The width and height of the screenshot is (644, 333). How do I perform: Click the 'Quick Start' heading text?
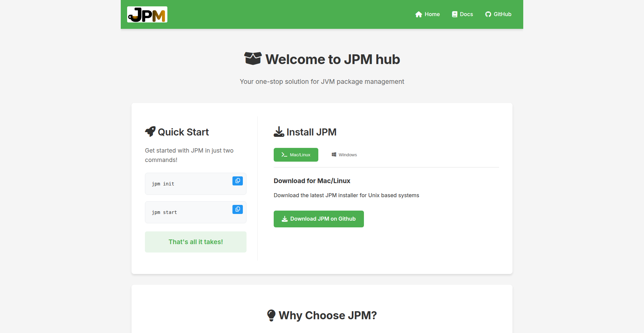pyautogui.click(x=183, y=132)
